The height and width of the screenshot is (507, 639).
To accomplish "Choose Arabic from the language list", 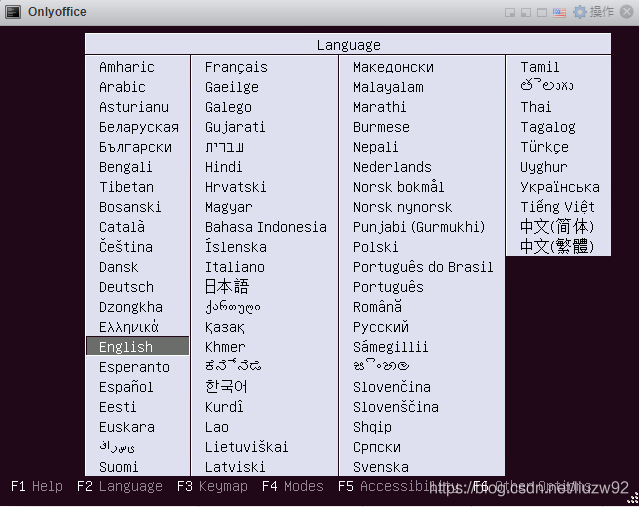I will tap(122, 87).
